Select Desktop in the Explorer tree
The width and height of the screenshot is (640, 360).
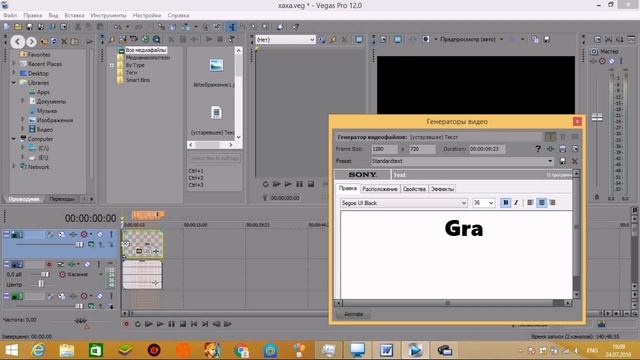[x=38, y=73]
